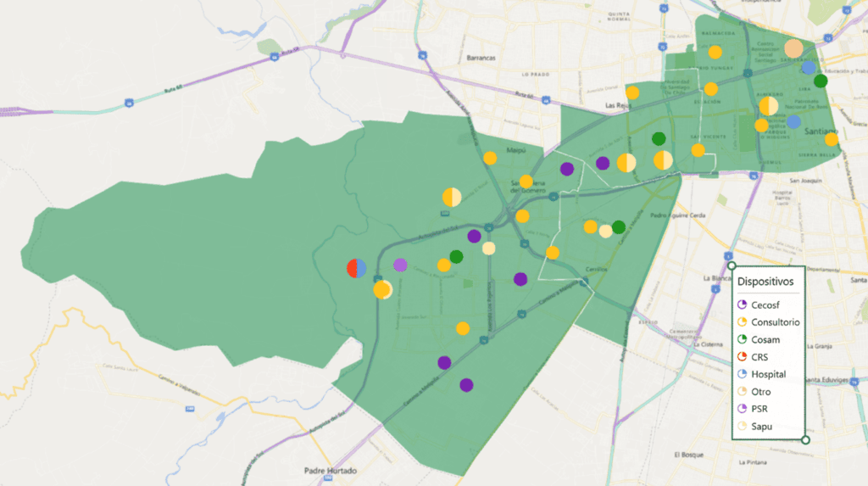Click the Las Rejas map label

pyautogui.click(x=620, y=106)
